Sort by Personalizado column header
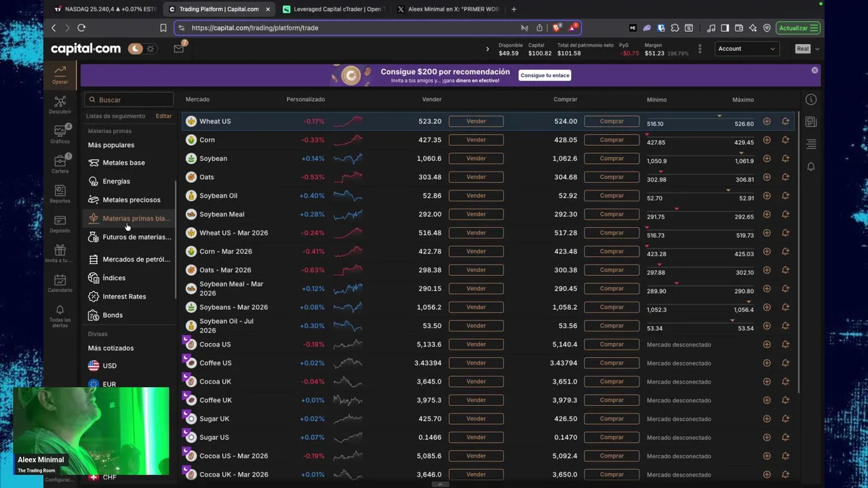This screenshot has height=488, width=868. click(x=306, y=100)
